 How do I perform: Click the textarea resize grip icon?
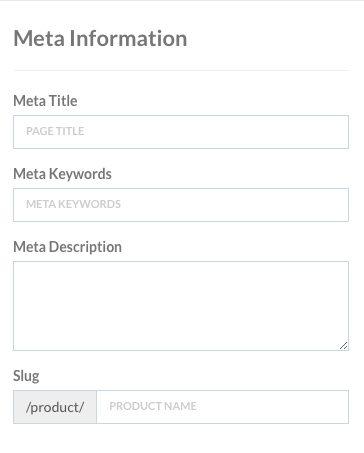(x=344, y=346)
